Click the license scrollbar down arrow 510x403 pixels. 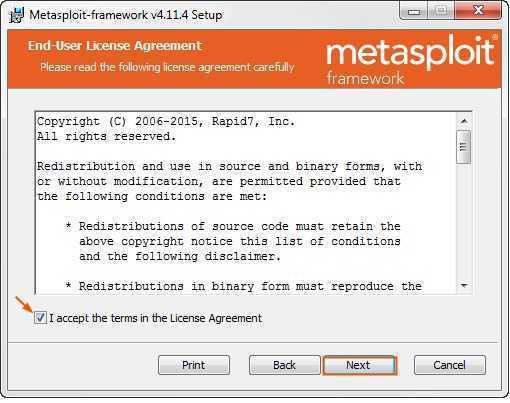(x=464, y=285)
